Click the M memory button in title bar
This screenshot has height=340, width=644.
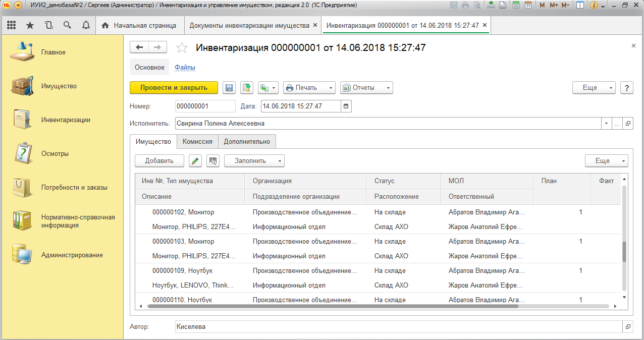pos(542,5)
